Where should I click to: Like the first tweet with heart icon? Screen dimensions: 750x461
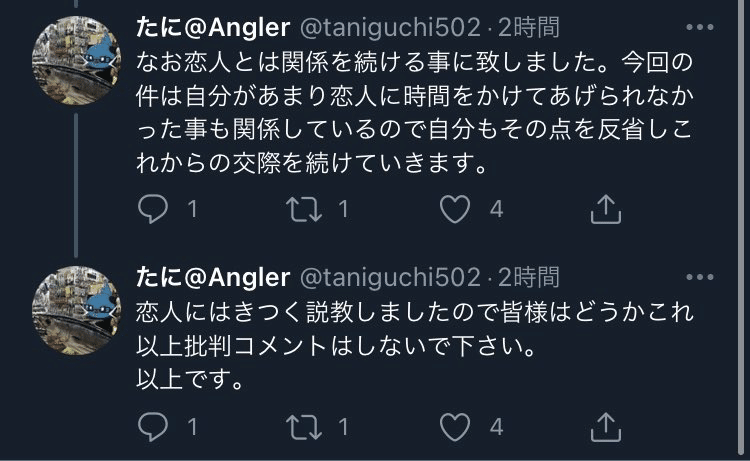coord(455,209)
